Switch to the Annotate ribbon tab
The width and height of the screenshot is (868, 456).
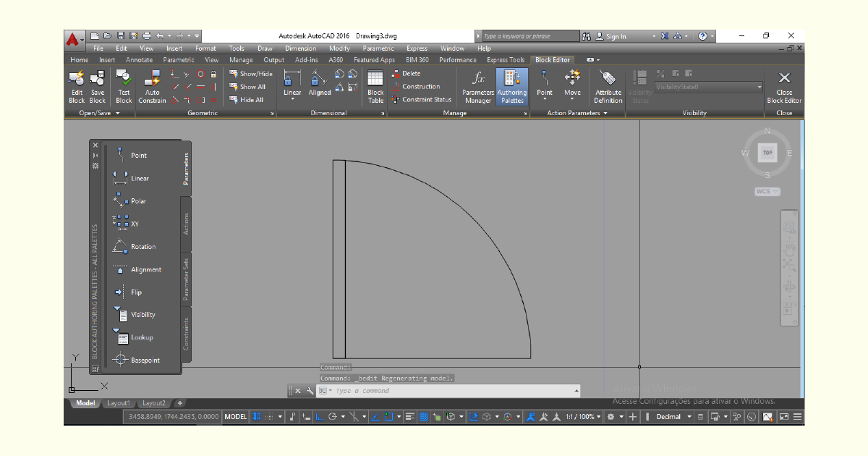click(139, 60)
